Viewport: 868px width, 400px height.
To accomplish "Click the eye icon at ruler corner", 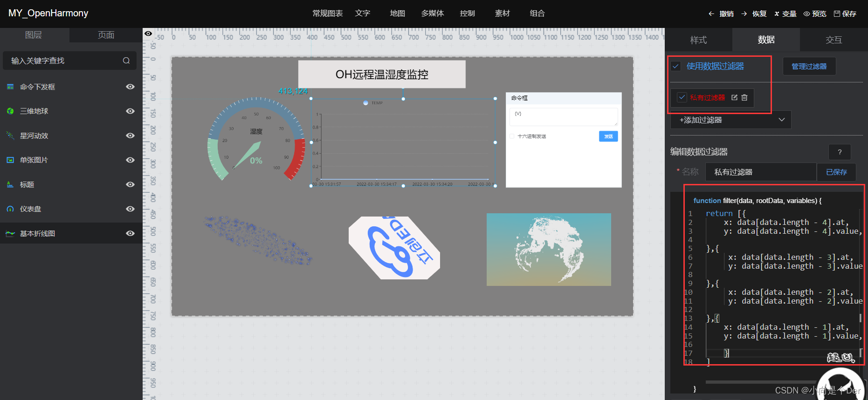I will pyautogui.click(x=148, y=34).
